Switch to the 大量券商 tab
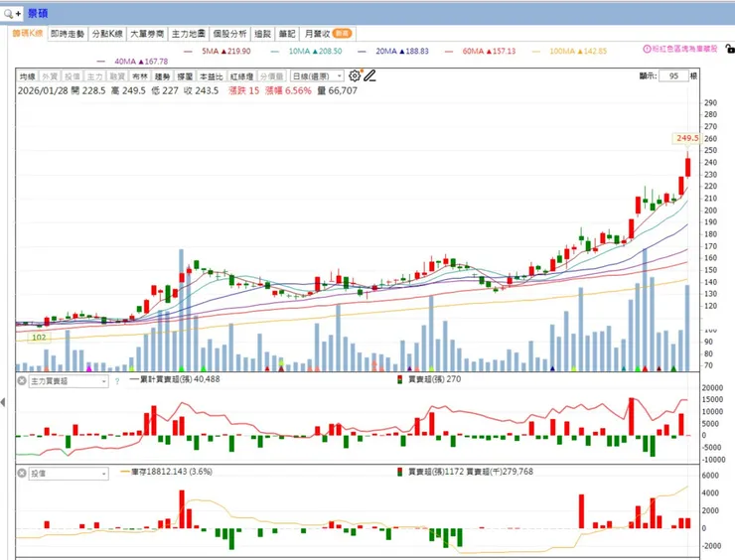Viewport: 735px width, 560px height. (147, 34)
